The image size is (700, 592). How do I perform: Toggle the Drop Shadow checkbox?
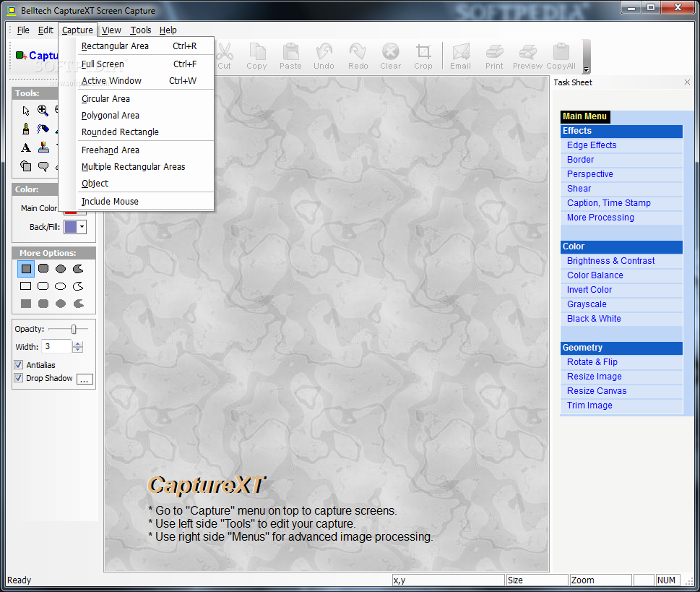click(19, 377)
